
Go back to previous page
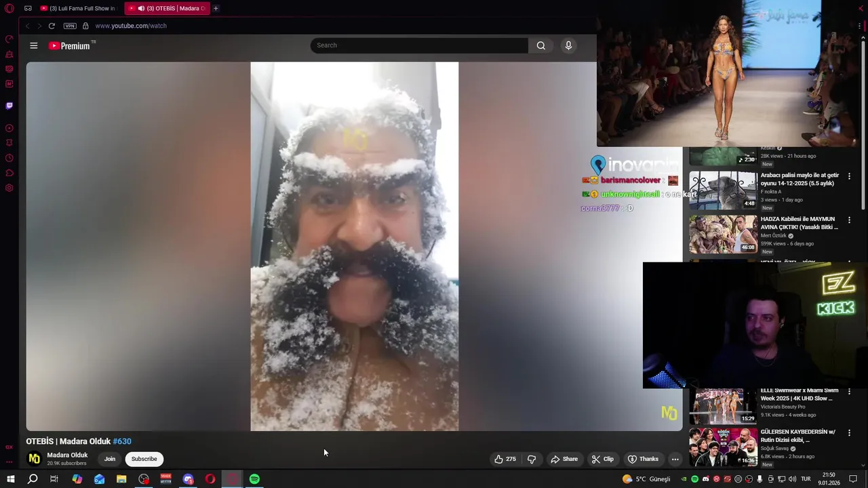pos(27,26)
